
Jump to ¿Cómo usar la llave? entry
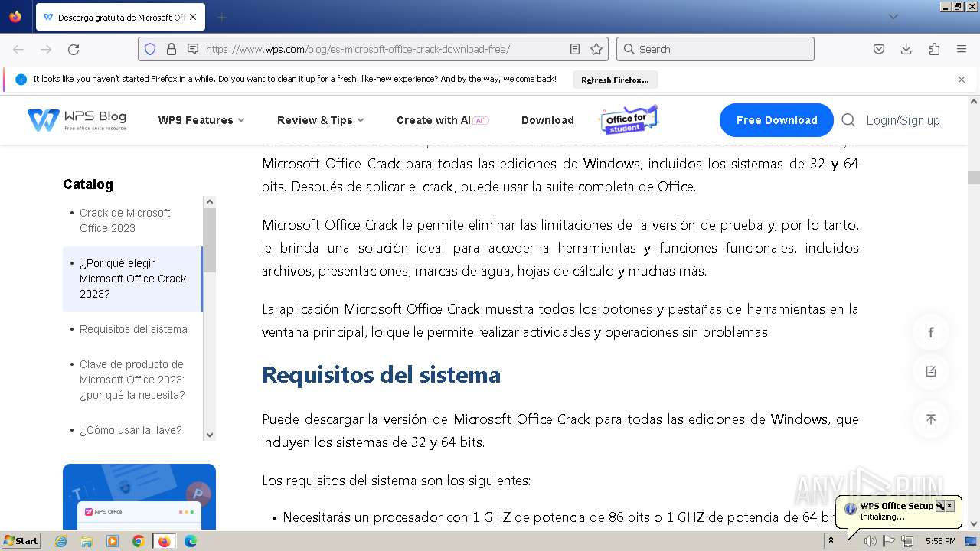tap(131, 430)
